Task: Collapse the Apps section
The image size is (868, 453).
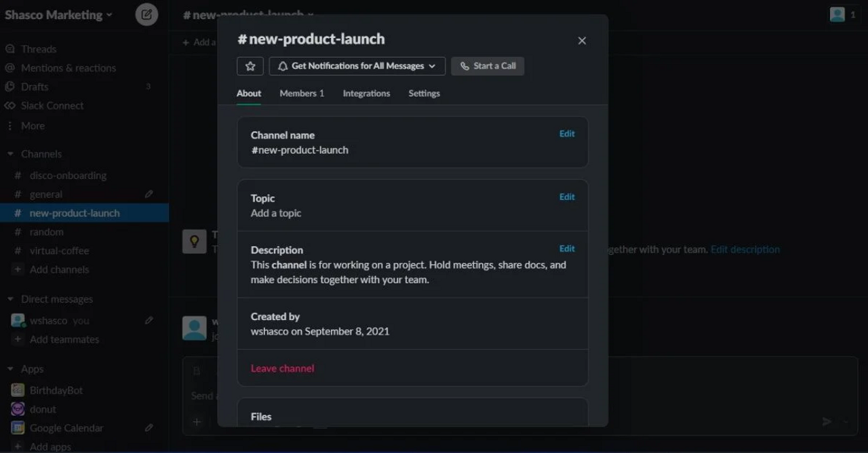Action: (10, 369)
